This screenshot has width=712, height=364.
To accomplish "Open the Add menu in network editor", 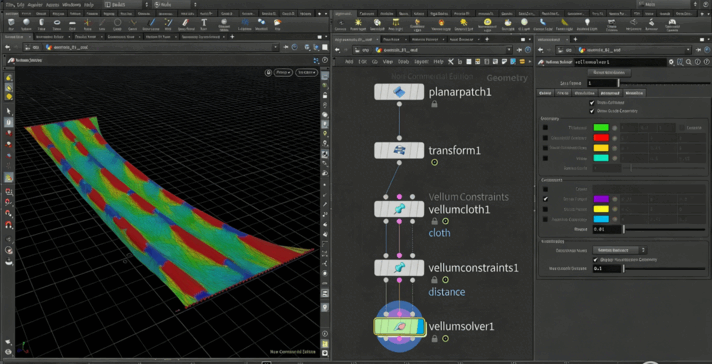I will pos(349,61).
